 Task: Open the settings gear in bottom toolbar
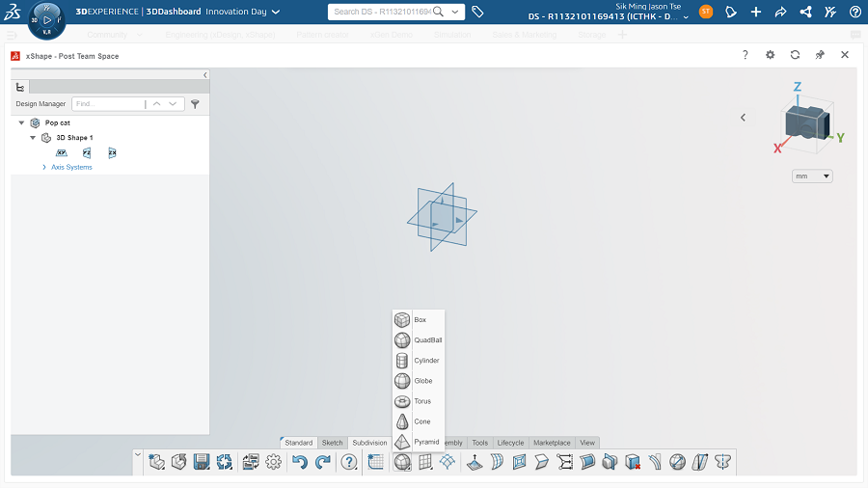[274, 462]
